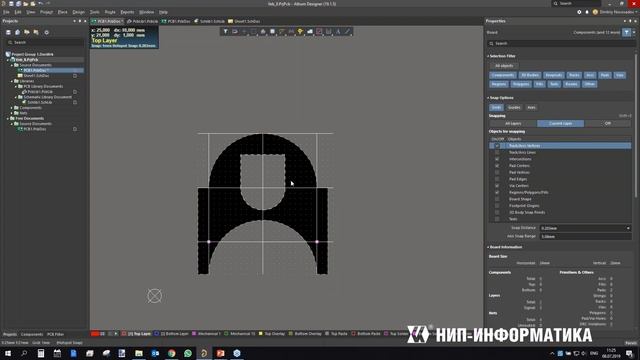Open settings gear icon in title bar

(579, 12)
